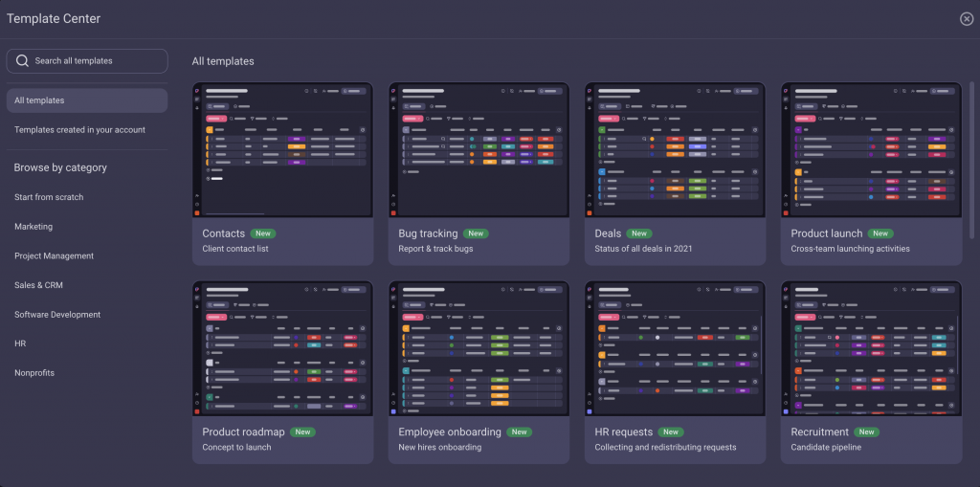The image size is (980, 487).
Task: Open Templates created in your account
Action: coord(79,130)
